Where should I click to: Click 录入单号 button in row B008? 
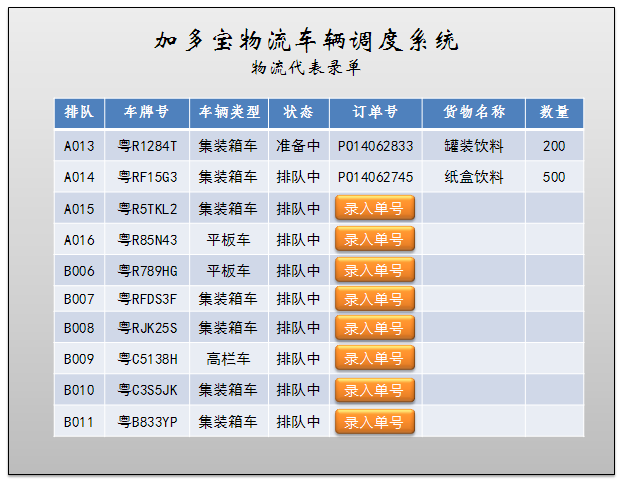coord(375,328)
